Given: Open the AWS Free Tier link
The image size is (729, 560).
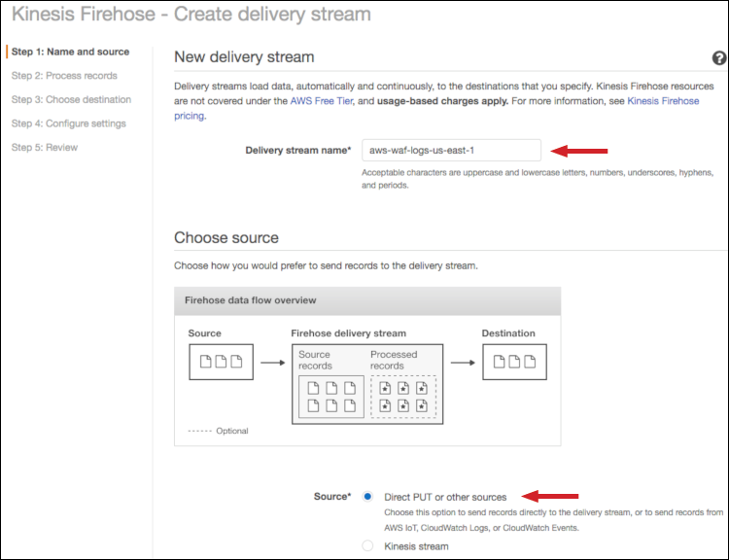Looking at the screenshot, I should (x=322, y=101).
